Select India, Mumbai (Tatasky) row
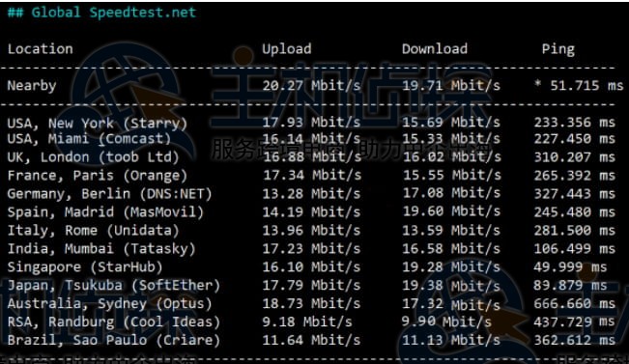The image size is (629, 364). tap(311, 249)
